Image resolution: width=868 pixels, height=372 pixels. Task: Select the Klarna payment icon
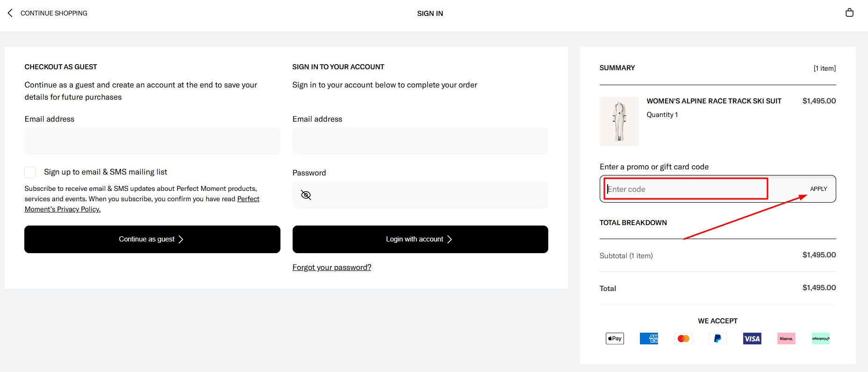coord(786,338)
